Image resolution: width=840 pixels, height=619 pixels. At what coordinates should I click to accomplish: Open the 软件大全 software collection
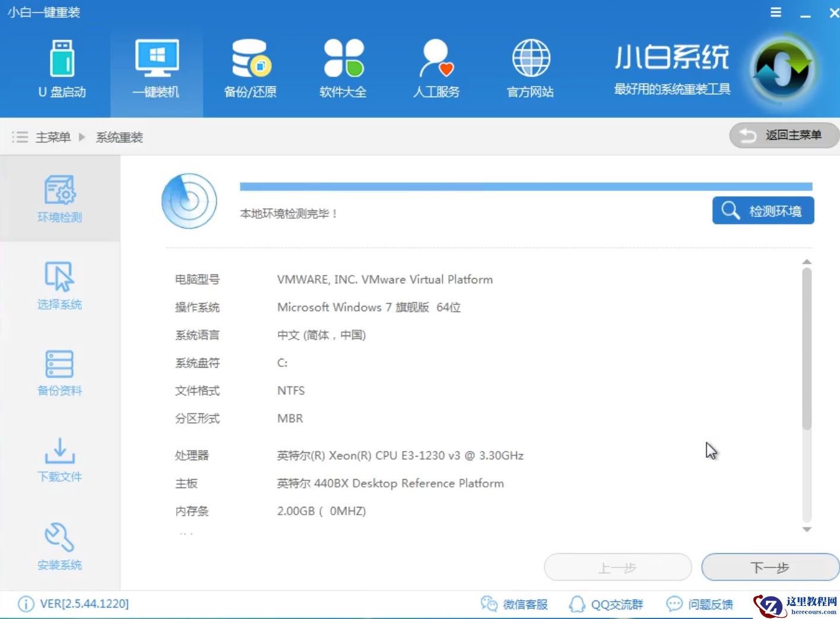click(343, 68)
